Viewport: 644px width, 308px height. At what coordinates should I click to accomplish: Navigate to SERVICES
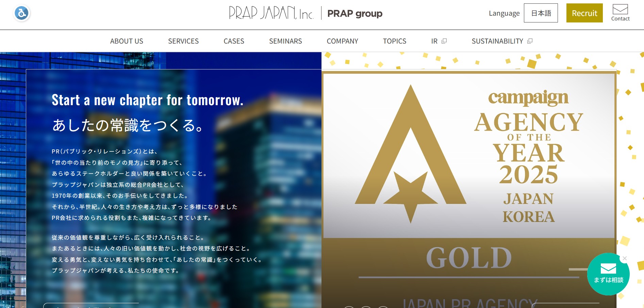click(x=183, y=41)
